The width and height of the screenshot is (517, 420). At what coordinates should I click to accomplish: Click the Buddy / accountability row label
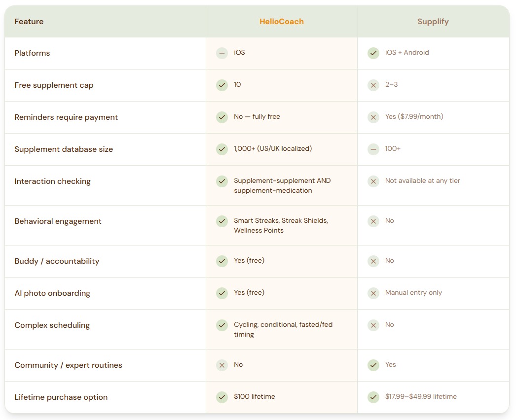pyautogui.click(x=57, y=261)
